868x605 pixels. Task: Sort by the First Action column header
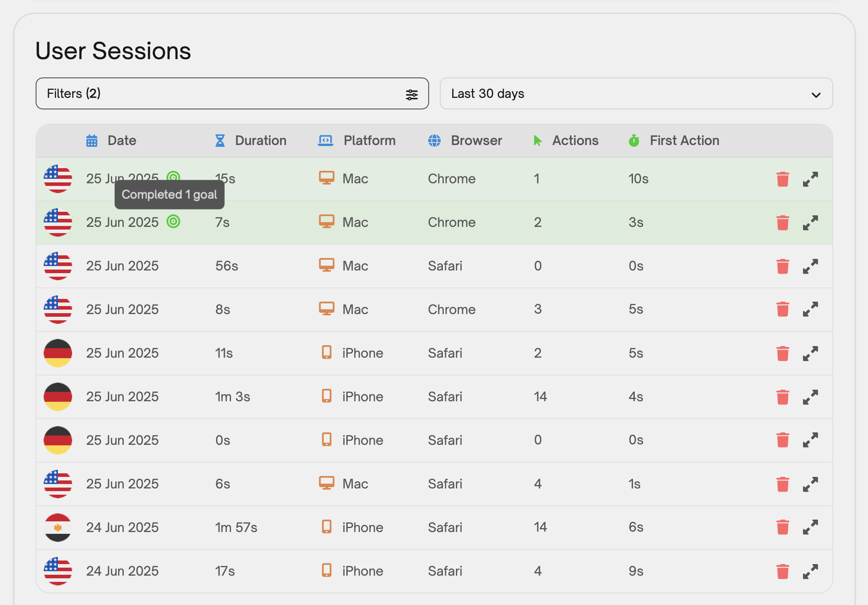pos(684,141)
